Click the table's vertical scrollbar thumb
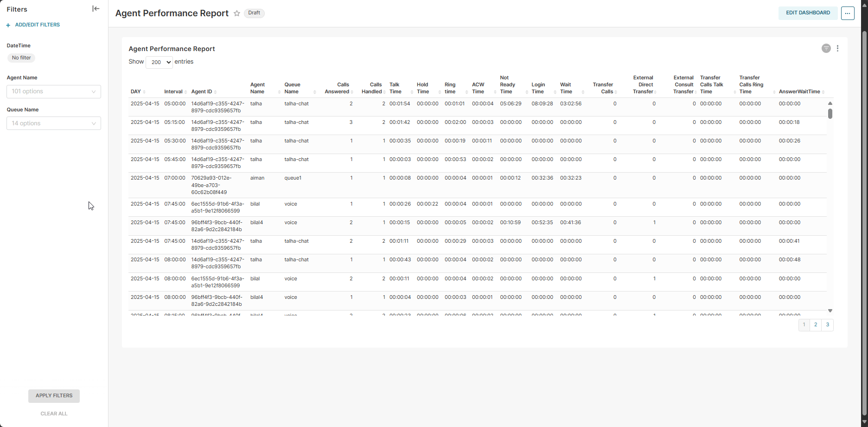Viewport: 868px width, 427px height. tap(830, 114)
